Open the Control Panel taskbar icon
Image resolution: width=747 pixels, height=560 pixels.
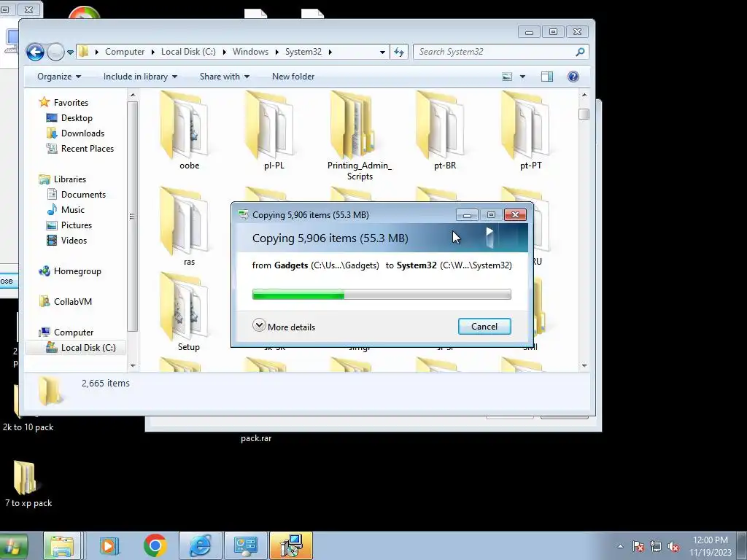click(x=246, y=545)
